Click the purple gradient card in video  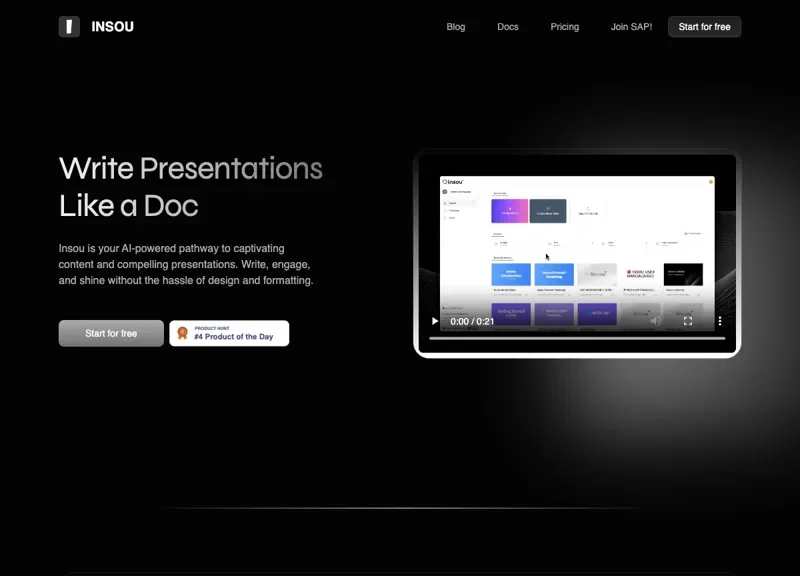click(x=510, y=211)
